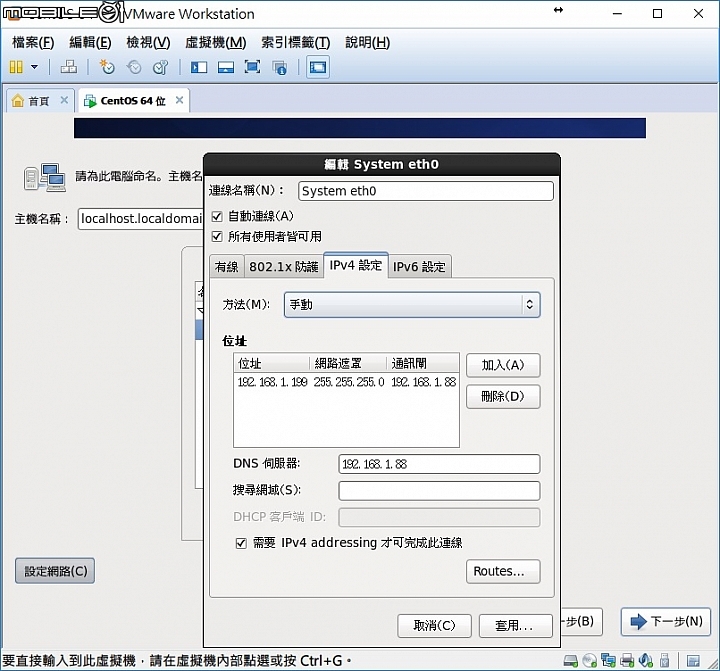Image resolution: width=720 pixels, height=671 pixels.
Task: Select the 192.168.1.88 gateway cell
Action: point(423,382)
